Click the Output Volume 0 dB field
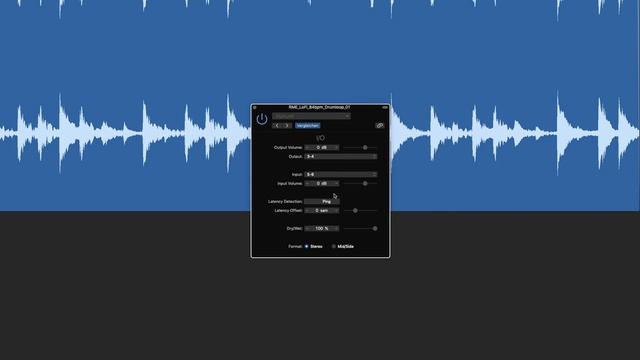This screenshot has height=360, width=640. (322, 147)
